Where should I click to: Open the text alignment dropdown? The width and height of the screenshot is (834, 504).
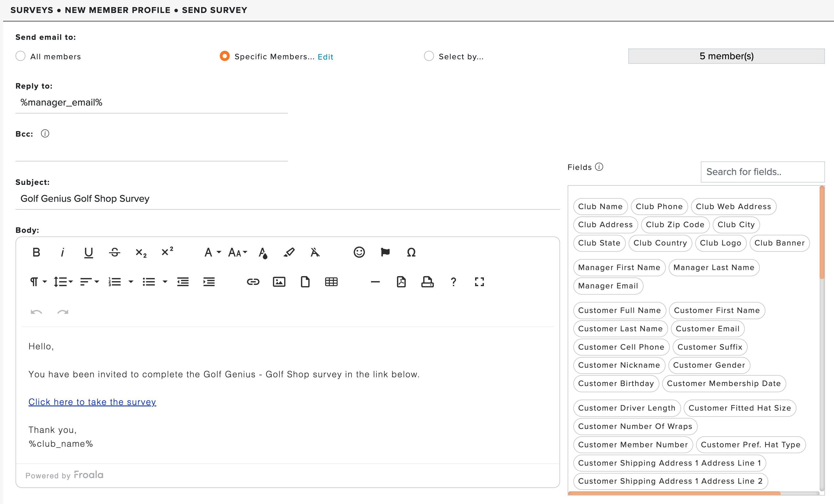click(89, 282)
